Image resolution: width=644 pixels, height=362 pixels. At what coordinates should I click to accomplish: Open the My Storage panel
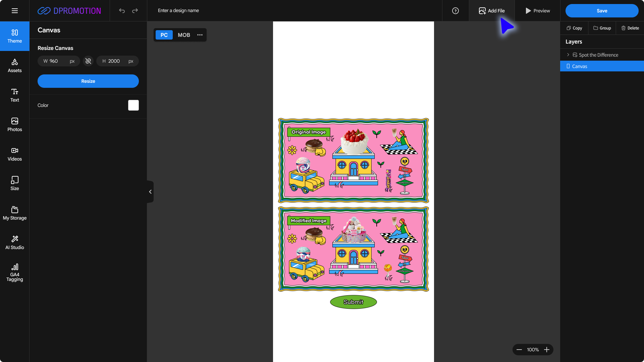(x=15, y=213)
